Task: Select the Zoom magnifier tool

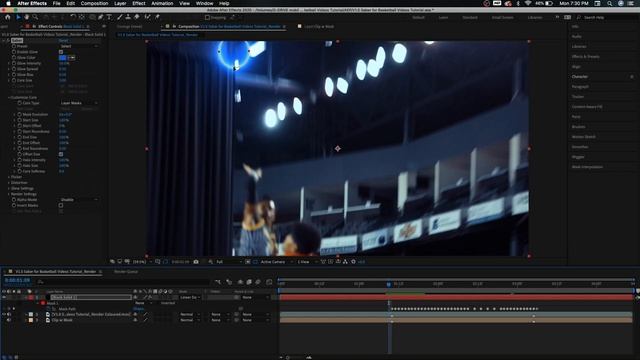Action: [35, 17]
